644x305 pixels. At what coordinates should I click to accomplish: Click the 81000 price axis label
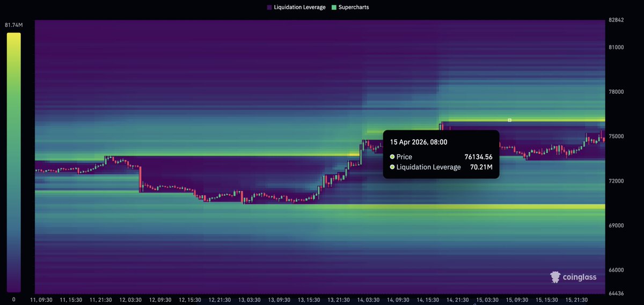point(616,47)
